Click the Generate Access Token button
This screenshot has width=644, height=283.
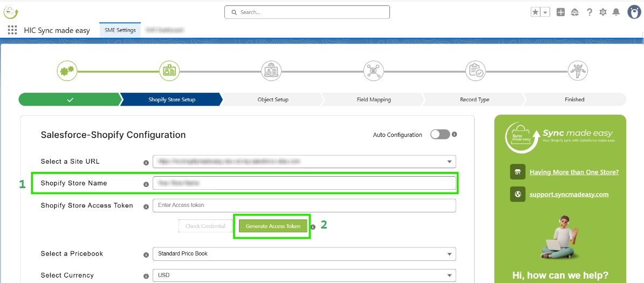[x=273, y=226]
